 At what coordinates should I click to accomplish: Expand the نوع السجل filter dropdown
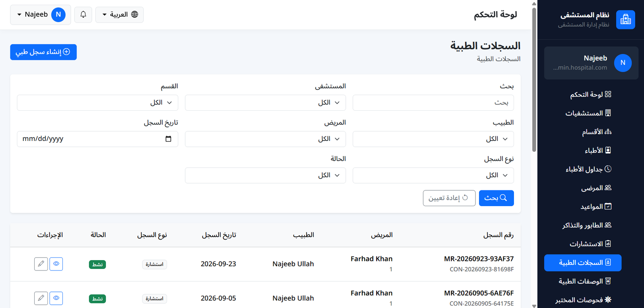(433, 176)
